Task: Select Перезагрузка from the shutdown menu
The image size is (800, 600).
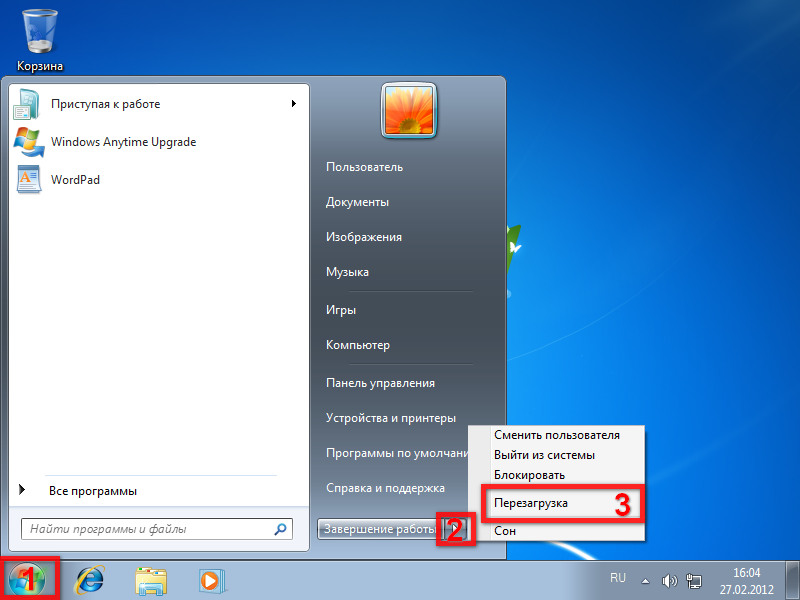Action: pyautogui.click(x=531, y=503)
